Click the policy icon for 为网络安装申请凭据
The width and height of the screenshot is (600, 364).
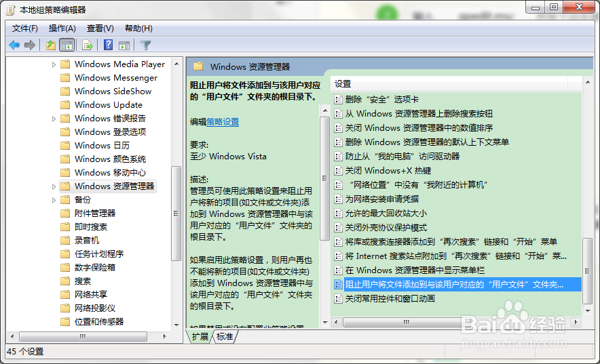(338, 199)
